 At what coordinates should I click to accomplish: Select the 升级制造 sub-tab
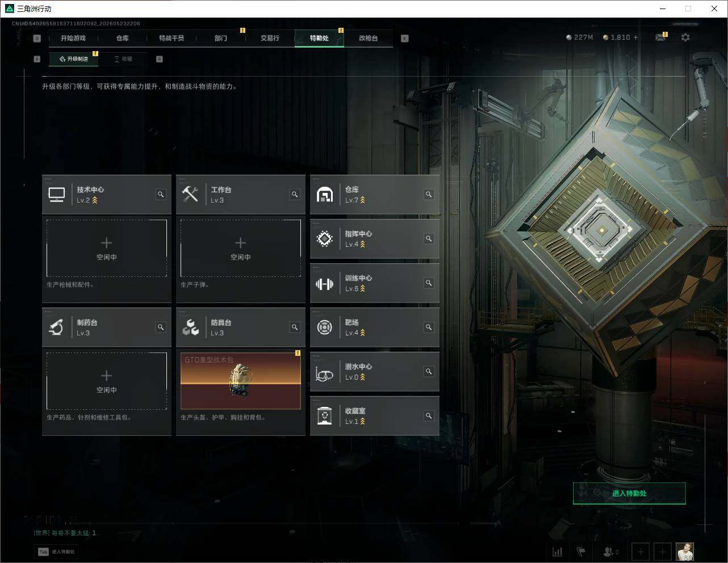click(73, 59)
